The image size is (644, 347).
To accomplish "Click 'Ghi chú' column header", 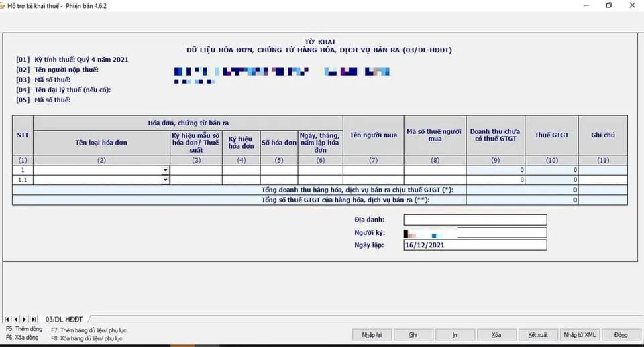I will [x=603, y=135].
